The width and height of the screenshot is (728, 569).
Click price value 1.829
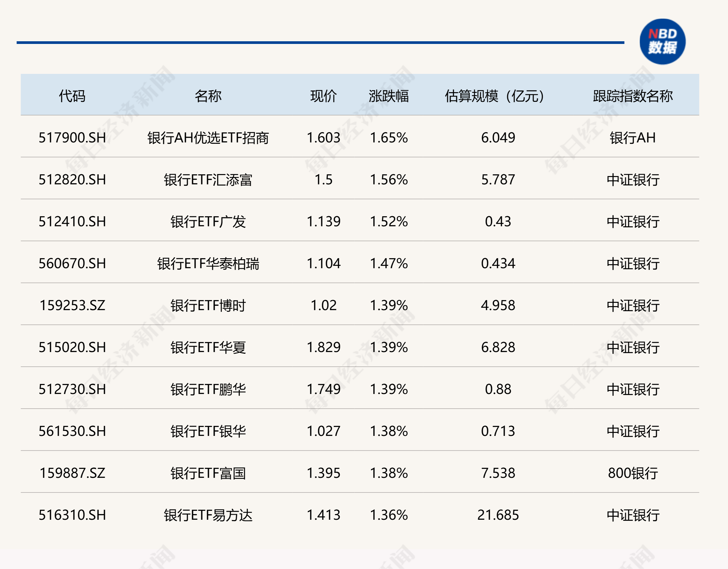tap(323, 347)
